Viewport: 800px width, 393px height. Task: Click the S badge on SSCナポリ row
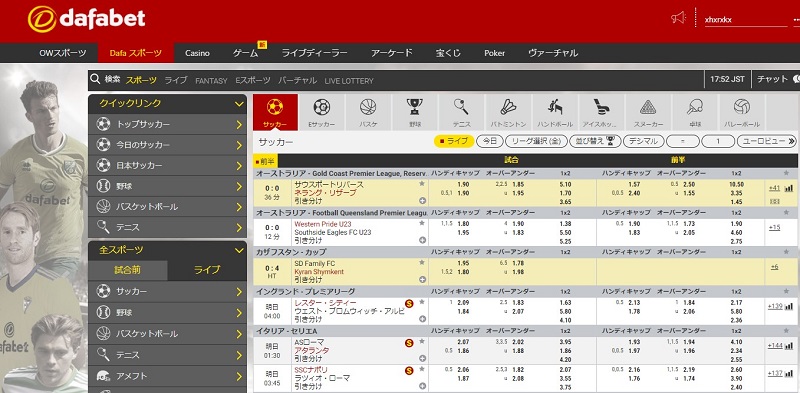409,371
